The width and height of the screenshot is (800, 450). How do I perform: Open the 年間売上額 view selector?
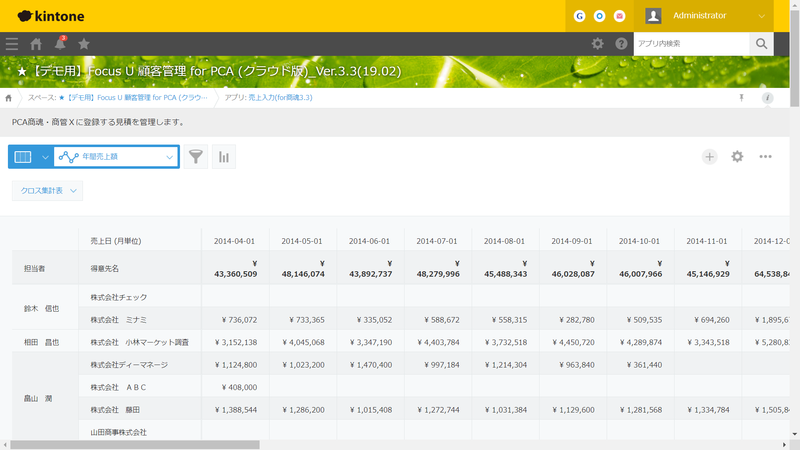[x=116, y=157]
